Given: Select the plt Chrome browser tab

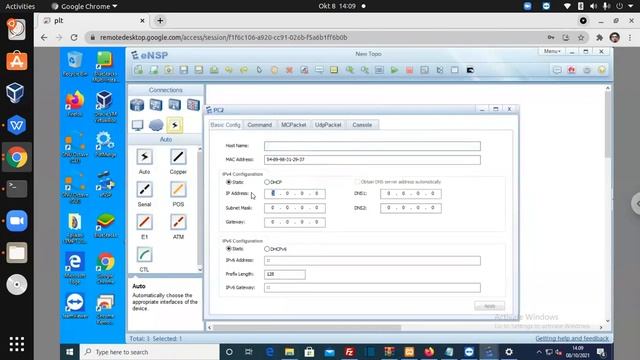Looking at the screenshot, I should 94,20.
